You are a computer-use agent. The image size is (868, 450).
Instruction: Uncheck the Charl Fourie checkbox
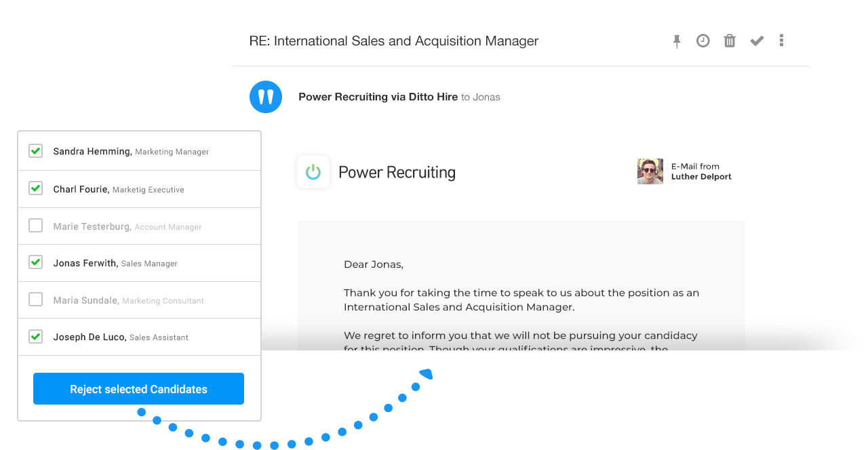coord(36,188)
